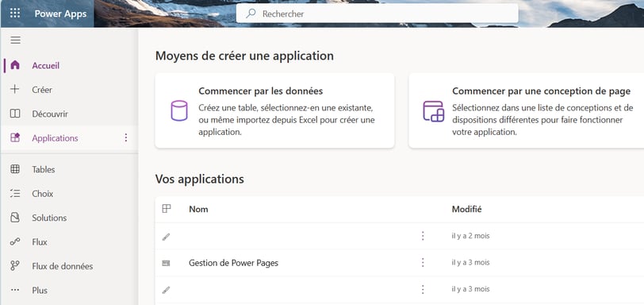Screen dimensions: 644x305
Task: Click the plus icon beside Créer
Action: tap(15, 89)
